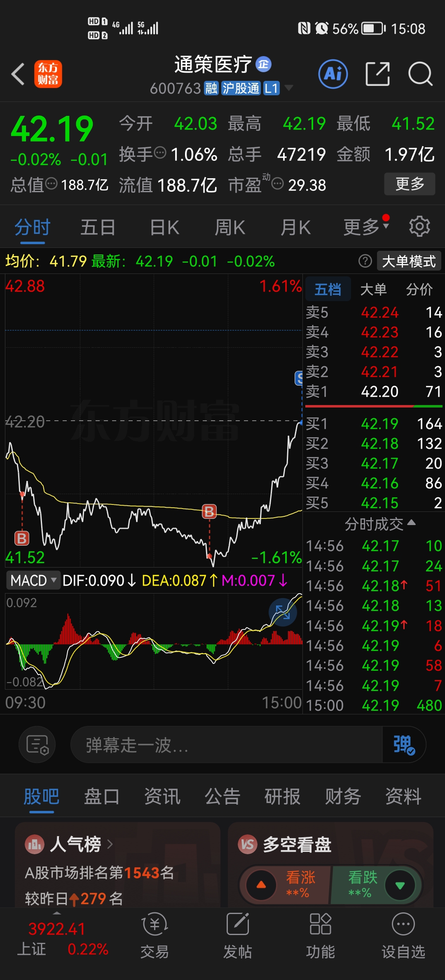445x980 pixels.
Task: Open the 公告 tab
Action: [x=222, y=796]
